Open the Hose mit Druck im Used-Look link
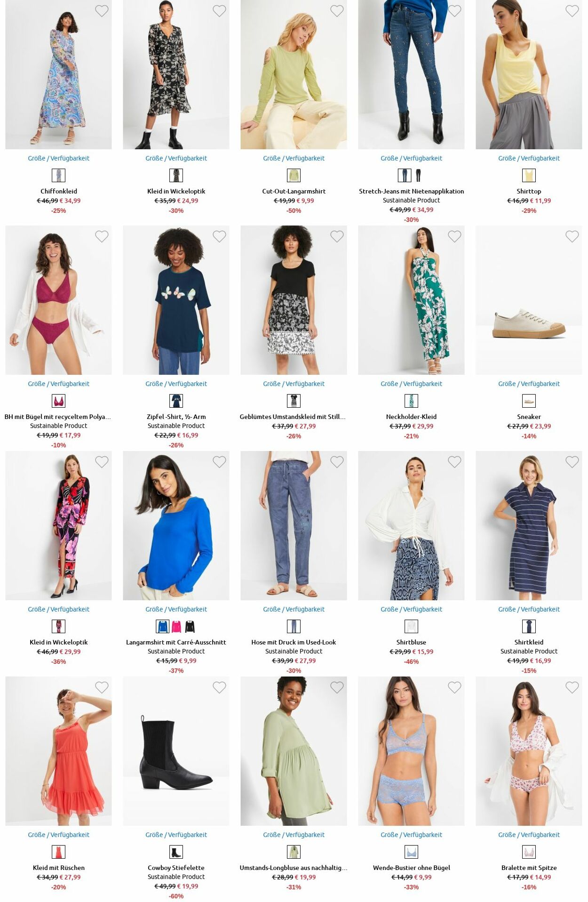 [x=294, y=642]
